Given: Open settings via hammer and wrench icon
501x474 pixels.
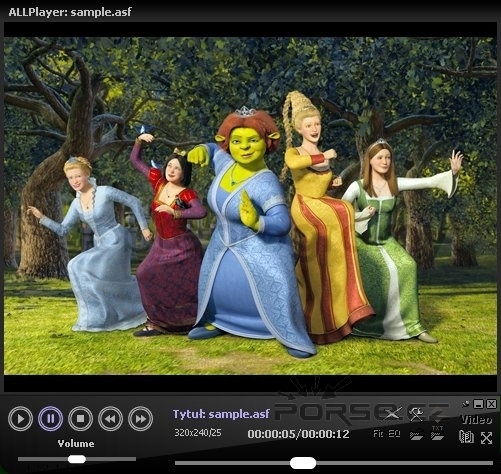Looking at the screenshot, I should (x=416, y=414).
